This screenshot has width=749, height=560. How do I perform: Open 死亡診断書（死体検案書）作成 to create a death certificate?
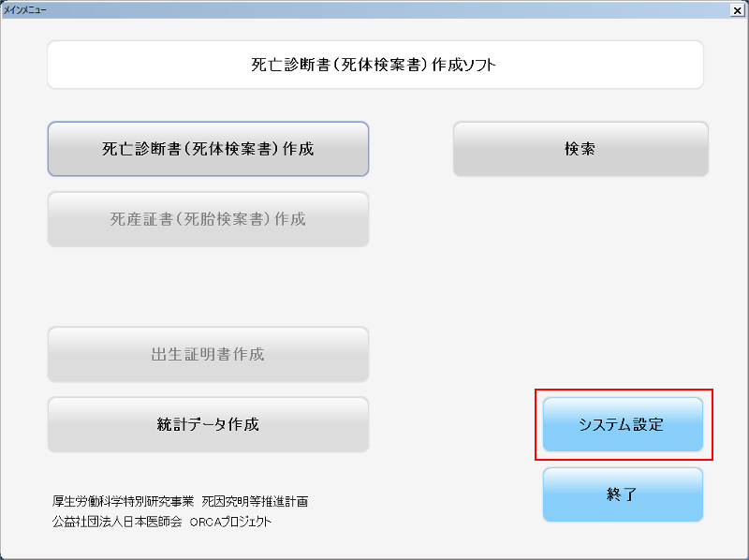pos(208,148)
